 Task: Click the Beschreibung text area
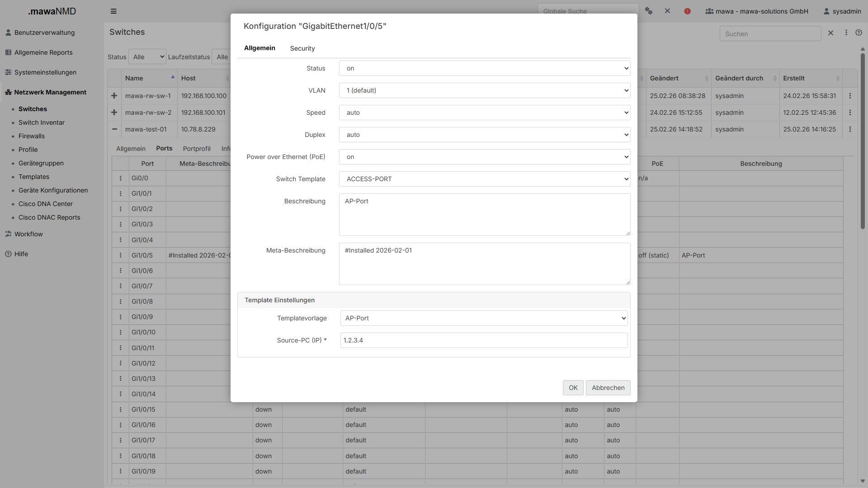(x=484, y=215)
